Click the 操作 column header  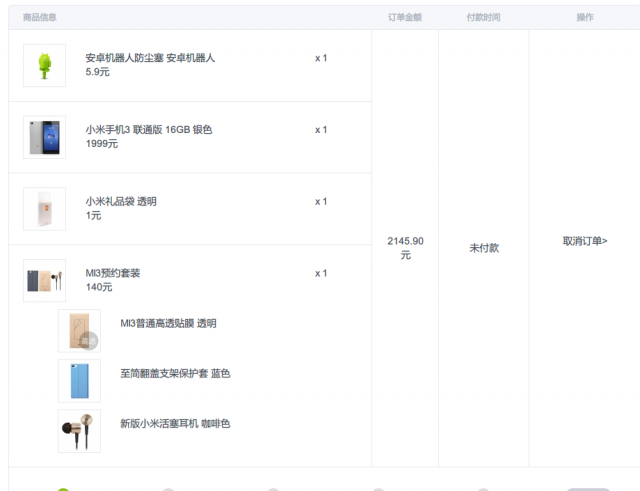(x=585, y=17)
